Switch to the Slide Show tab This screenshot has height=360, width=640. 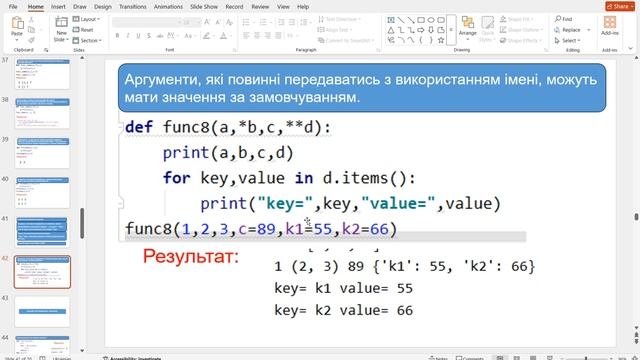pos(204,7)
